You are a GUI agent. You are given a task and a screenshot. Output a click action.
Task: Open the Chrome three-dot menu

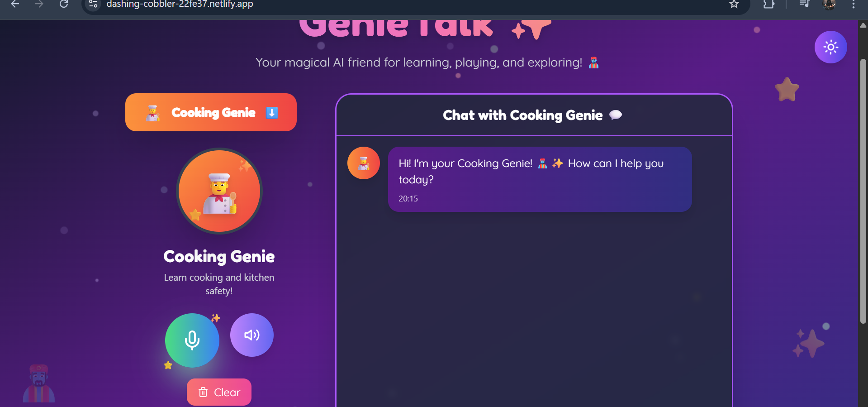pos(853,4)
